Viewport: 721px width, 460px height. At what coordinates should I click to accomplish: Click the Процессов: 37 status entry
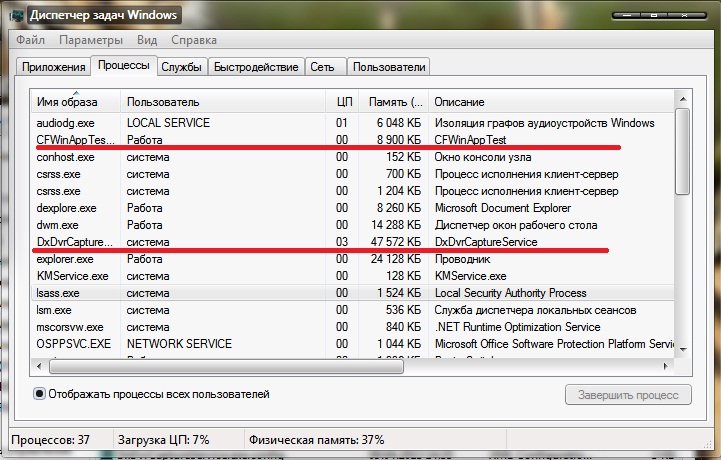(x=51, y=440)
